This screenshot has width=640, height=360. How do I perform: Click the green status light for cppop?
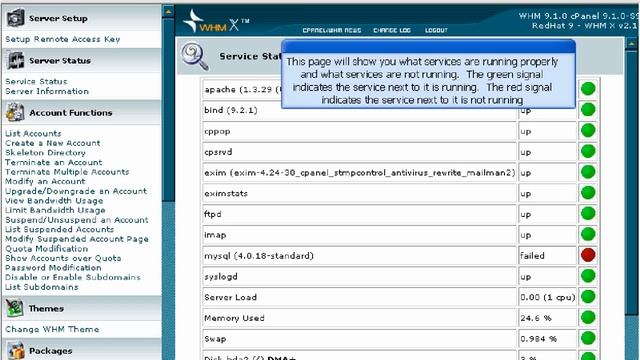588,130
